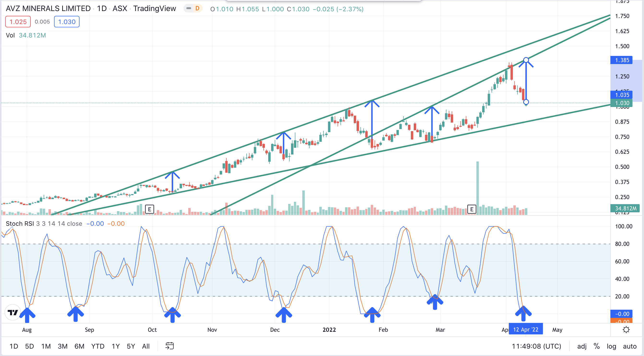The image size is (644, 356).
Task: Click the TradingView logo badge
Action: [x=12, y=312]
